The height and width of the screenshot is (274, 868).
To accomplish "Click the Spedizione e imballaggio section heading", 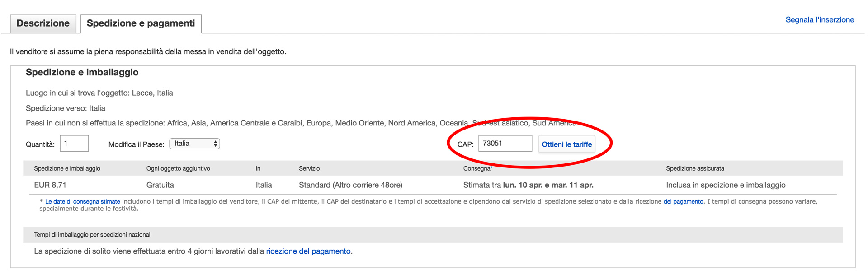I will tap(82, 73).
